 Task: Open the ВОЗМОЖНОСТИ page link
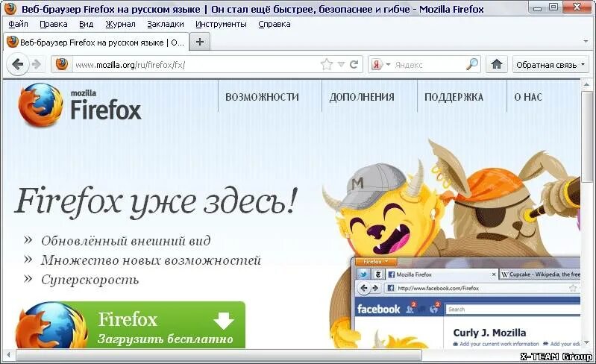[x=263, y=97]
